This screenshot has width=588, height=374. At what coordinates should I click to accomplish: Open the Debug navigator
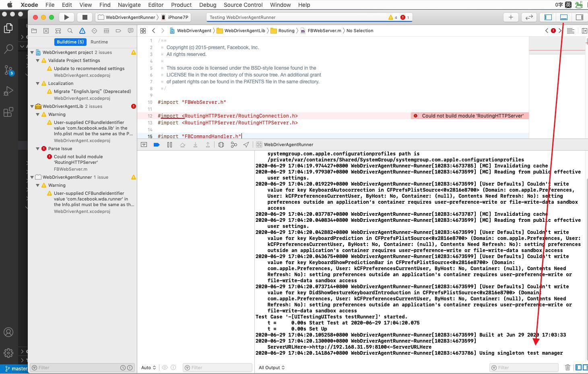106,31
